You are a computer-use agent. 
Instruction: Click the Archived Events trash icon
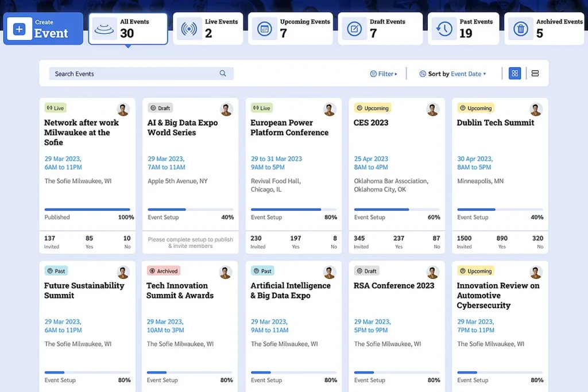[520, 29]
